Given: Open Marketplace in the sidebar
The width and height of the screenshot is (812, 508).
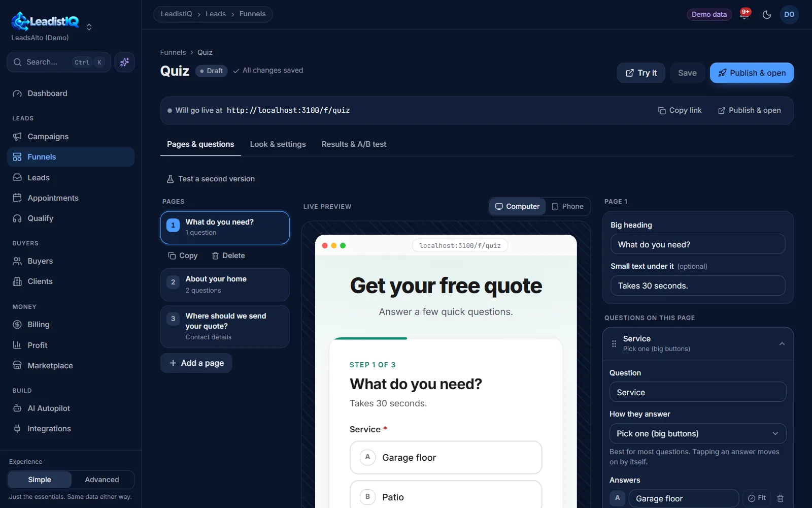Looking at the screenshot, I should [71, 366].
